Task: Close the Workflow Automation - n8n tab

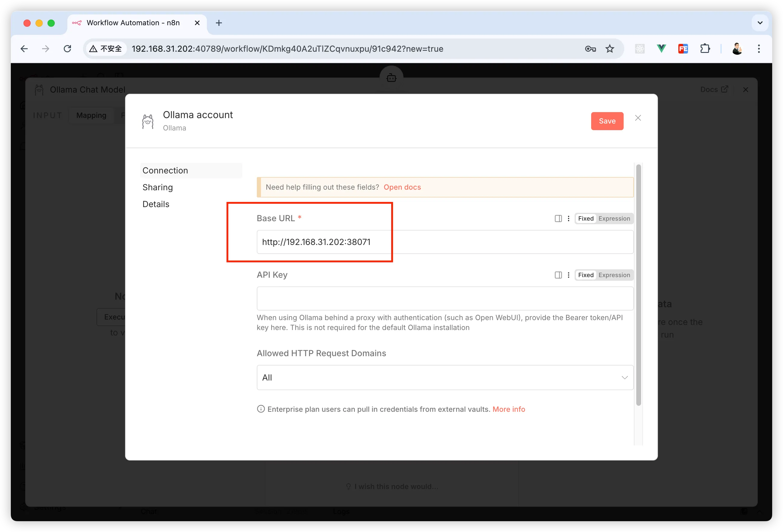Action: (x=197, y=23)
